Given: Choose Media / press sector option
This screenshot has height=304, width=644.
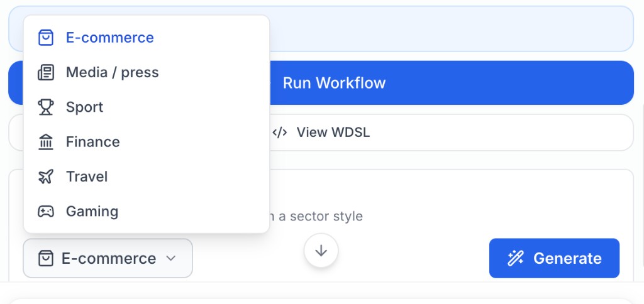Looking at the screenshot, I should (x=146, y=73).
